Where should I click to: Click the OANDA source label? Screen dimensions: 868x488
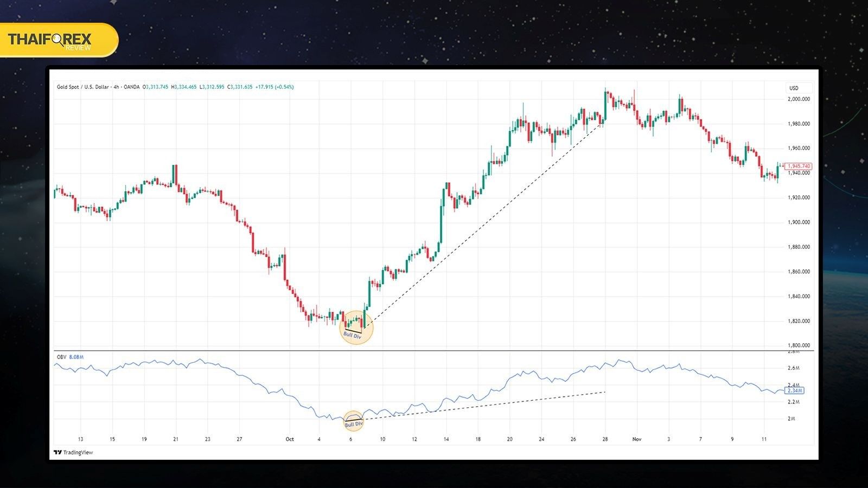131,87
